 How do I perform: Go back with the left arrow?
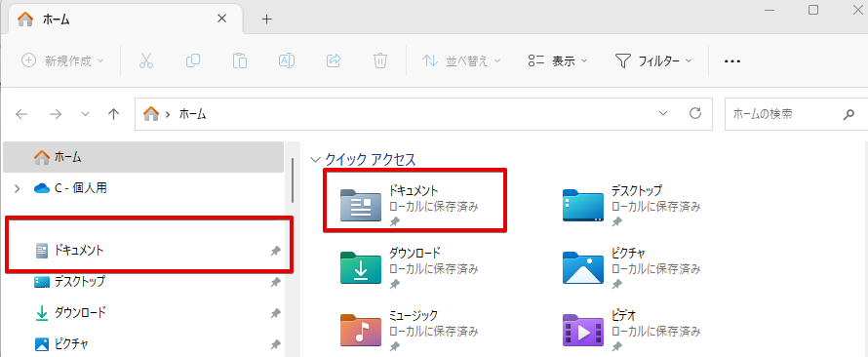coord(21,114)
